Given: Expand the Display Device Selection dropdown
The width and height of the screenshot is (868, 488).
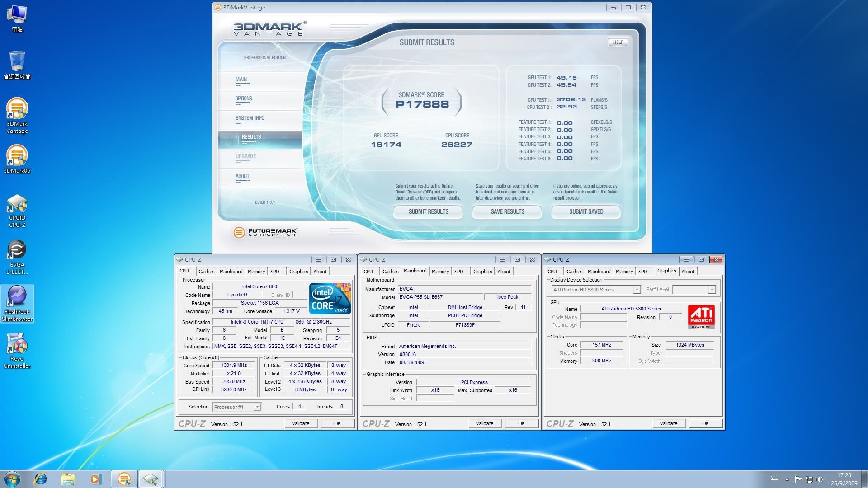Looking at the screenshot, I should point(637,290).
